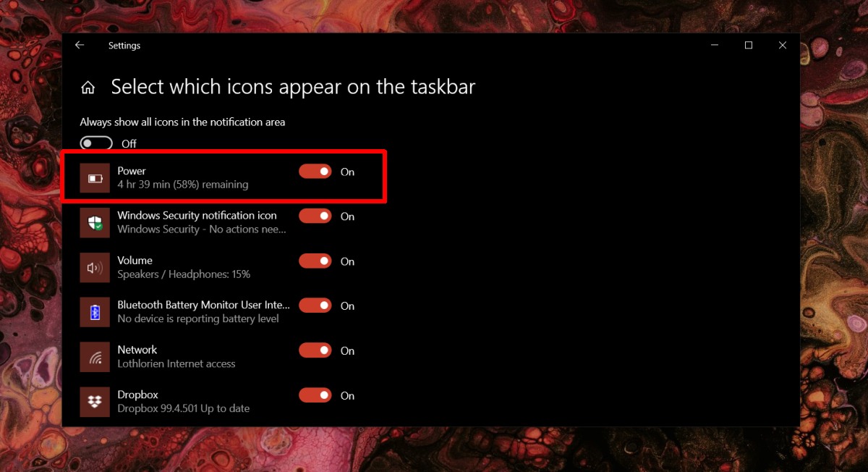Turn off the Dropbox taskbar icon
Image resolution: width=868 pixels, height=472 pixels.
tap(315, 395)
